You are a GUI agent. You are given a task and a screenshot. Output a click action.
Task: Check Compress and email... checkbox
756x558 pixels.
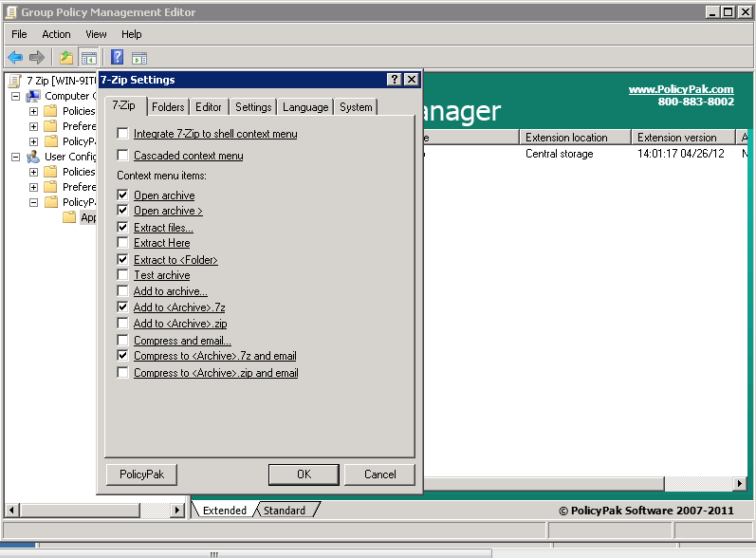123,340
